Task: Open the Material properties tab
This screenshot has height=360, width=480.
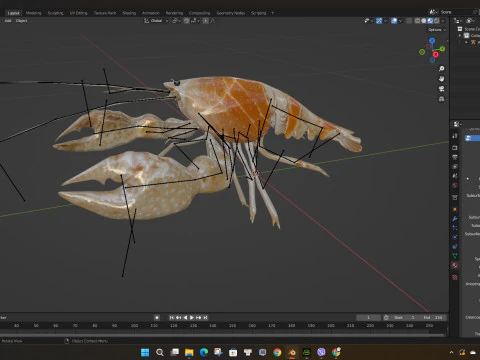Action: coord(455,266)
